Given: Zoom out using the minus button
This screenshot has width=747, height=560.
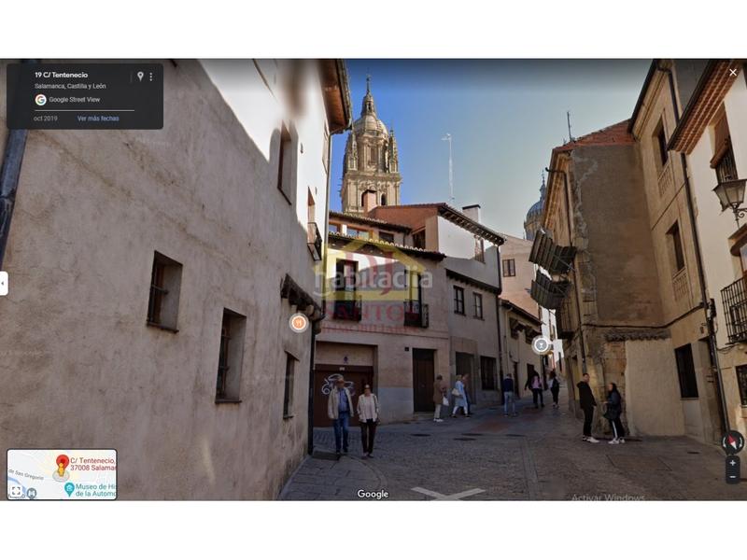Looking at the screenshot, I should pyautogui.click(x=733, y=478).
